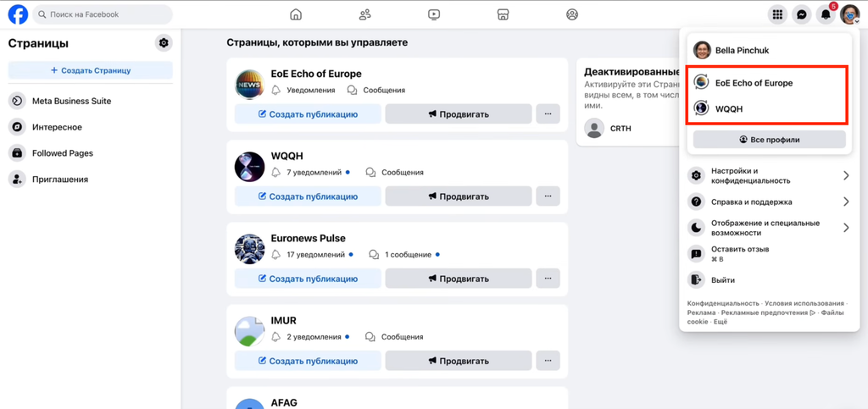The image size is (868, 409).
Task: Click the Facebook logo icon
Action: [18, 14]
